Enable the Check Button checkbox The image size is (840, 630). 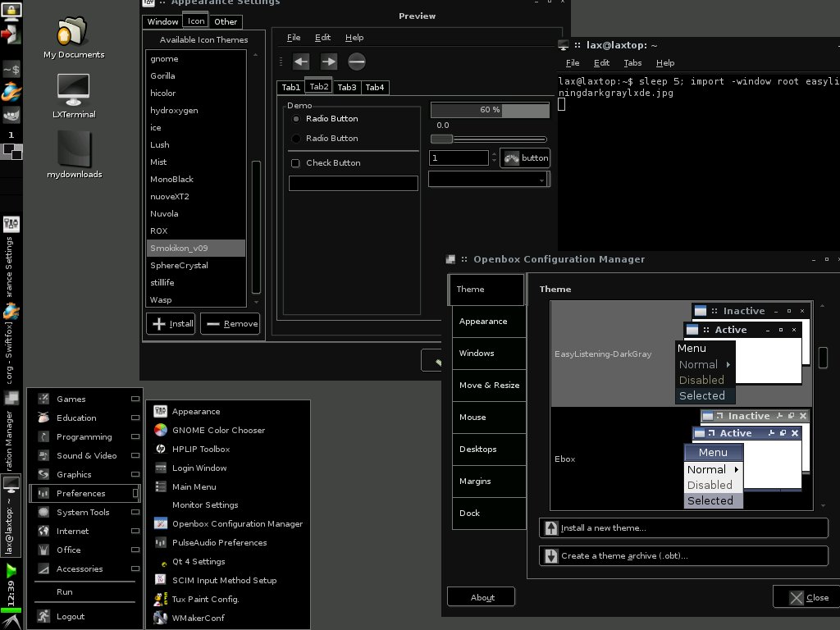point(295,163)
